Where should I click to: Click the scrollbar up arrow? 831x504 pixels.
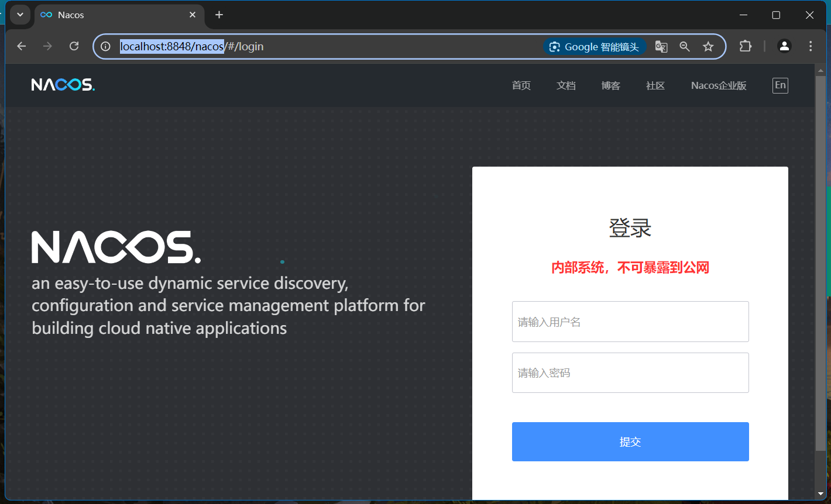[x=820, y=70]
